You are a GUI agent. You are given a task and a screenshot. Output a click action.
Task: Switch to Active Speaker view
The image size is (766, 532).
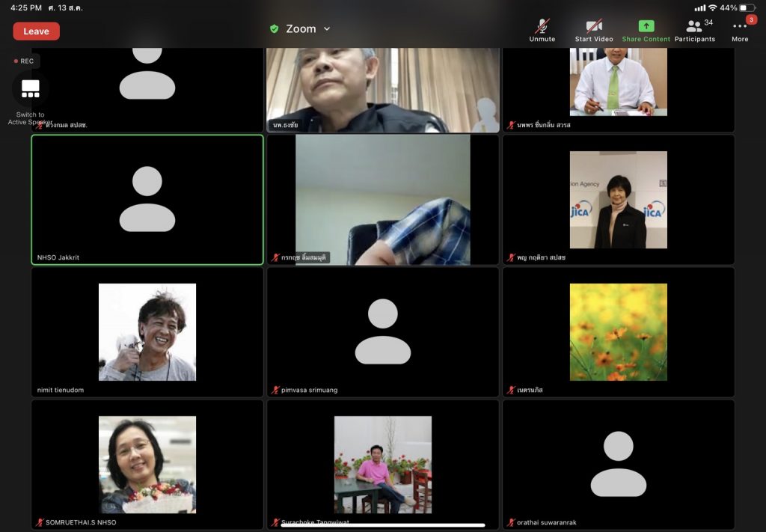click(x=31, y=89)
